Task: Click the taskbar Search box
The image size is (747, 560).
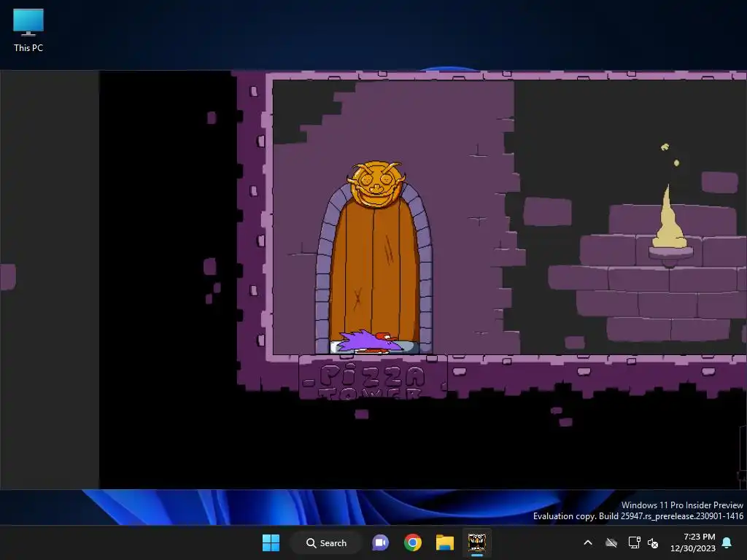Action: [326, 542]
